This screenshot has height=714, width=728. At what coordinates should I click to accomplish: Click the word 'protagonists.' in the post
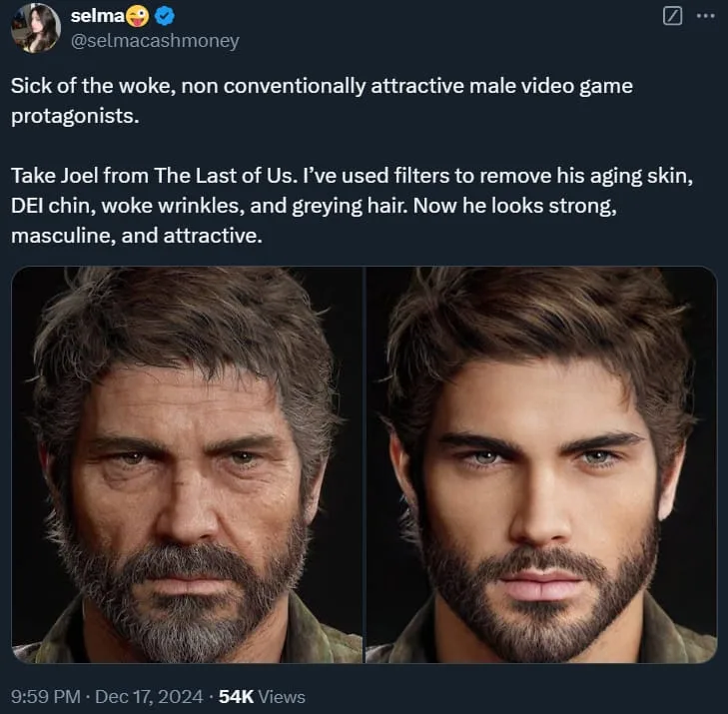click(x=75, y=116)
